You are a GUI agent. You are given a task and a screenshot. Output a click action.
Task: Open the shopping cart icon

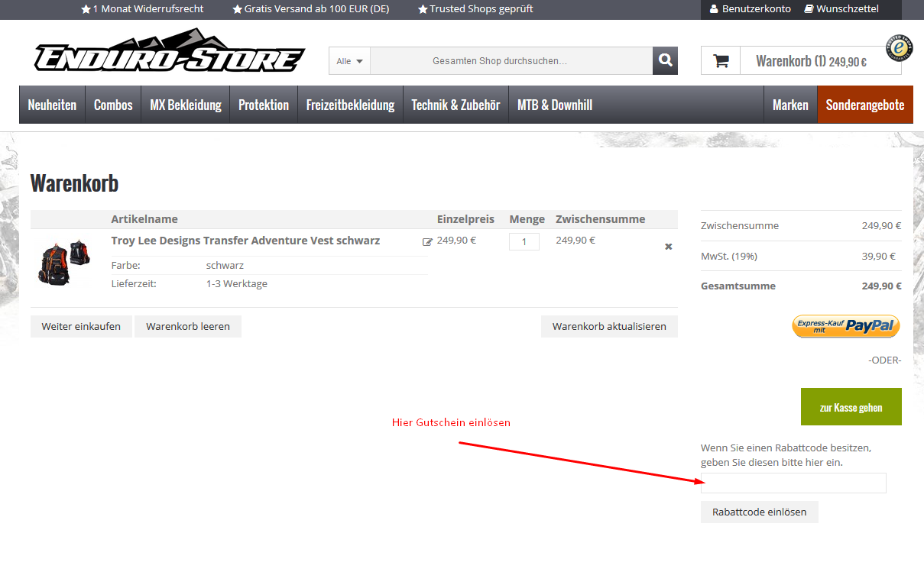pyautogui.click(x=721, y=61)
